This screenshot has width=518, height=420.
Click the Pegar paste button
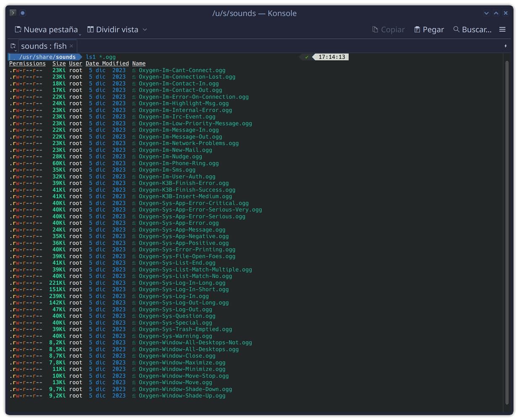(429, 29)
